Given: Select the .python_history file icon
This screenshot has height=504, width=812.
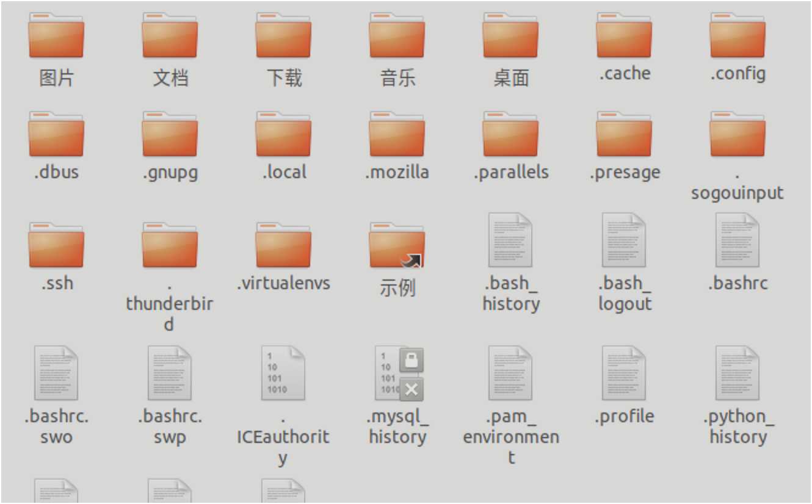Looking at the screenshot, I should [738, 373].
